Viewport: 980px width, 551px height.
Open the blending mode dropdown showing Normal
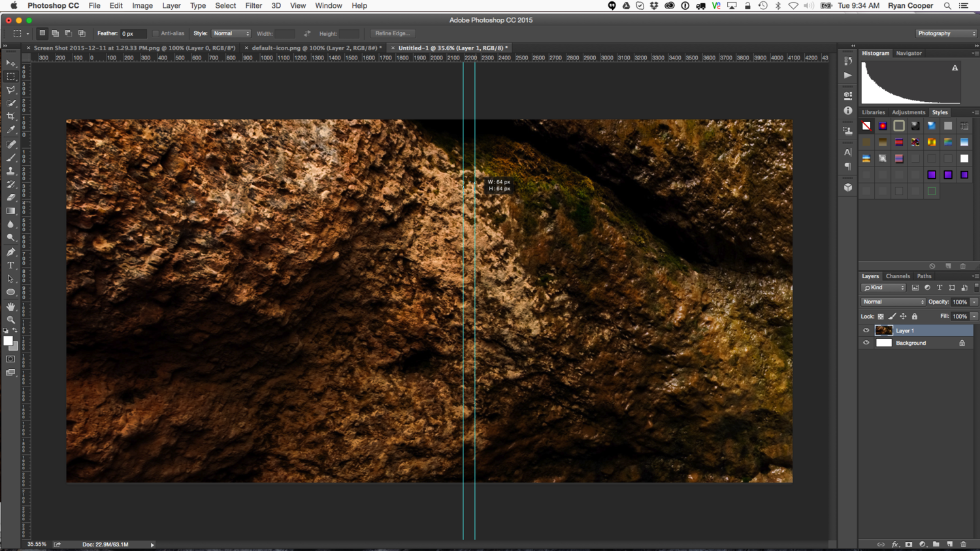point(892,302)
